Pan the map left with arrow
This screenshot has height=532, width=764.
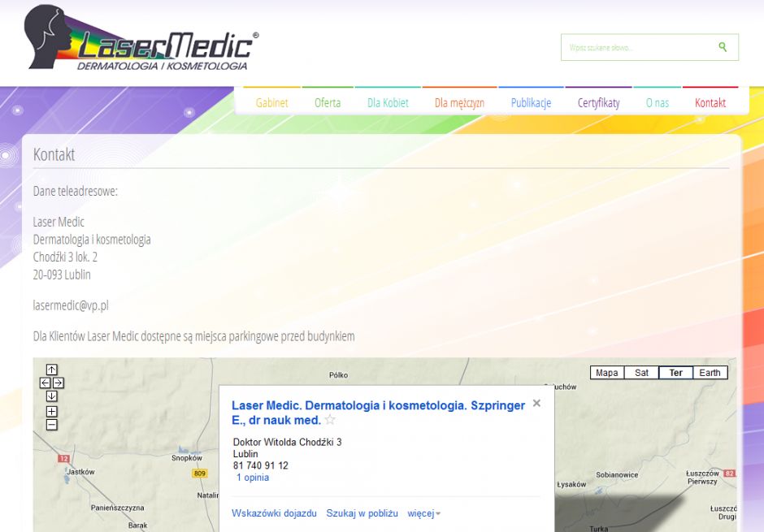46,383
